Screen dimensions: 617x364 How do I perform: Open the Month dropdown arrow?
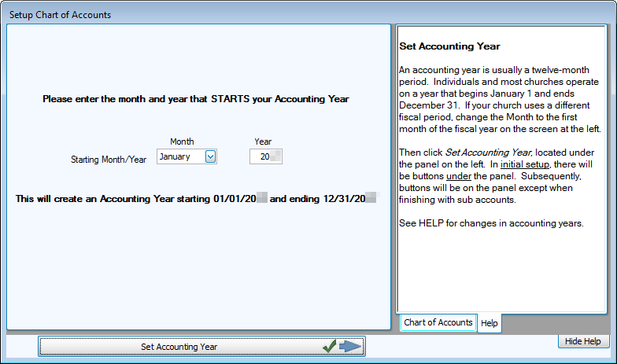210,156
